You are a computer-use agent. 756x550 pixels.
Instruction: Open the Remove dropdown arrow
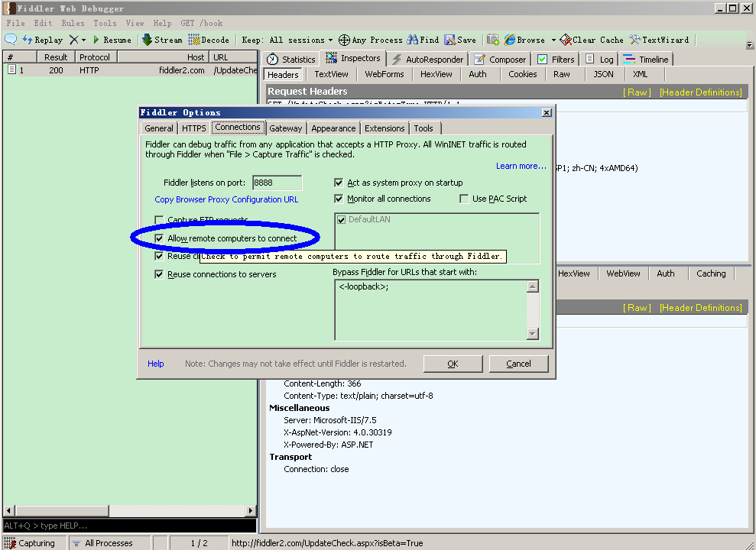[83, 40]
